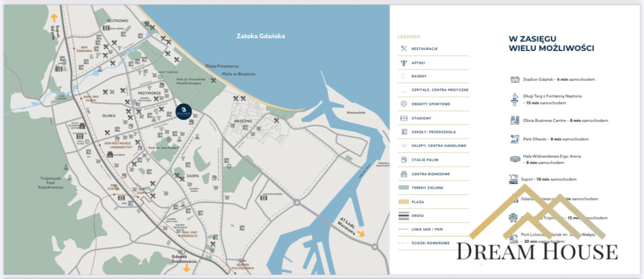Select the Apteki legend icon
The width and height of the screenshot is (644, 279).
click(404, 62)
